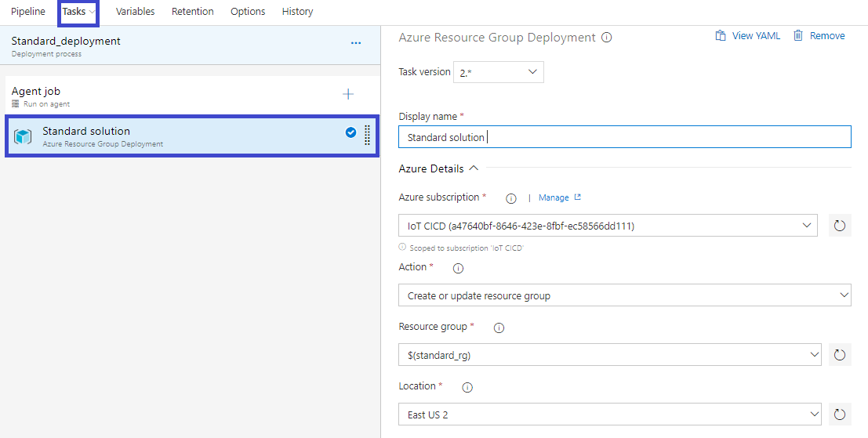This screenshot has width=868, height=438.
Task: Click the info icon beside Azure subscription label
Action: (x=511, y=198)
